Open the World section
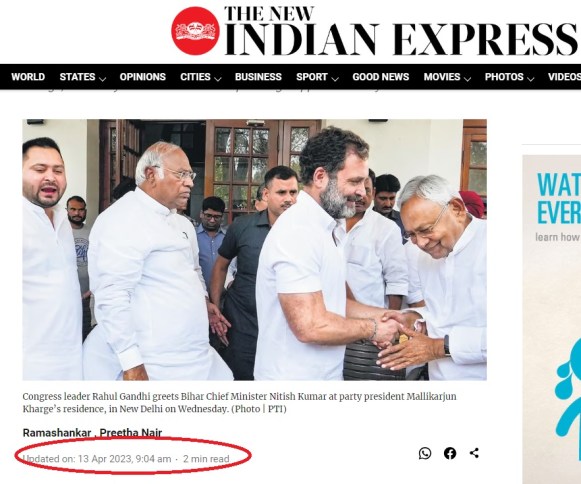Image resolution: width=581 pixels, height=484 pixels. [28, 77]
